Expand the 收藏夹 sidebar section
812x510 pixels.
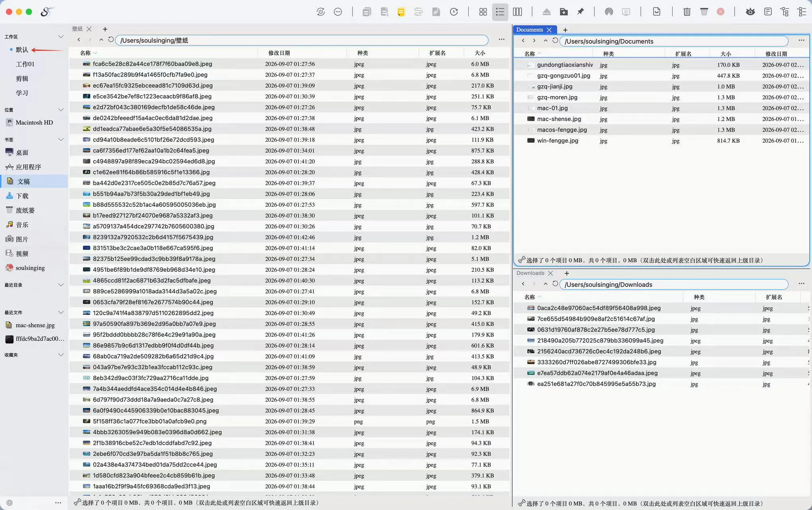click(61, 355)
